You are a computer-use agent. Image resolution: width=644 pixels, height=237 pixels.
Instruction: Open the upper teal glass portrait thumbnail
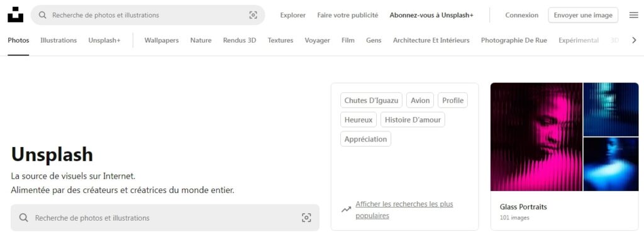(611, 109)
